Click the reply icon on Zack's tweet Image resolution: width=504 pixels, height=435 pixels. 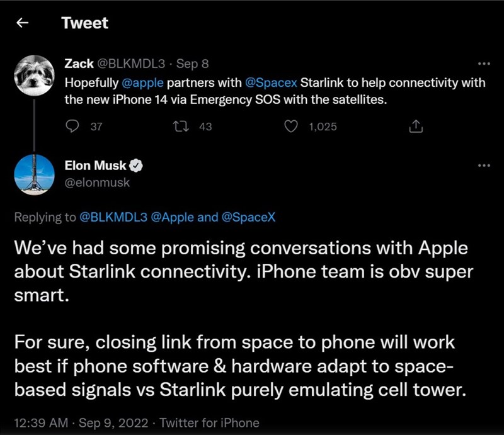(x=71, y=127)
